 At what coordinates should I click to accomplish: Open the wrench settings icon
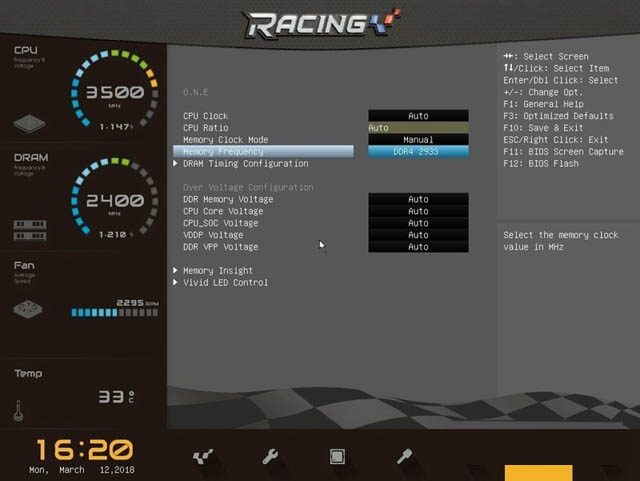coord(270,457)
